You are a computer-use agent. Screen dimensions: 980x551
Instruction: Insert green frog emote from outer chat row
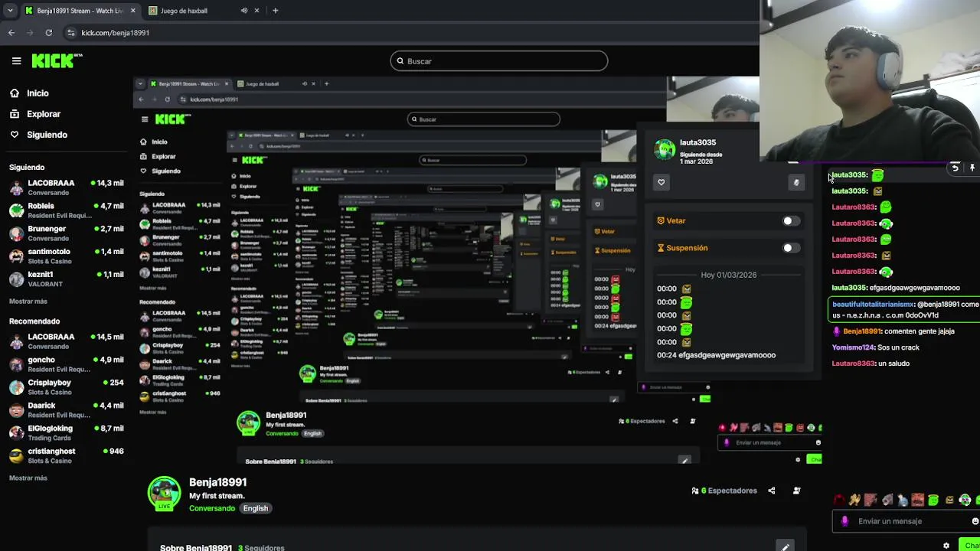point(933,500)
